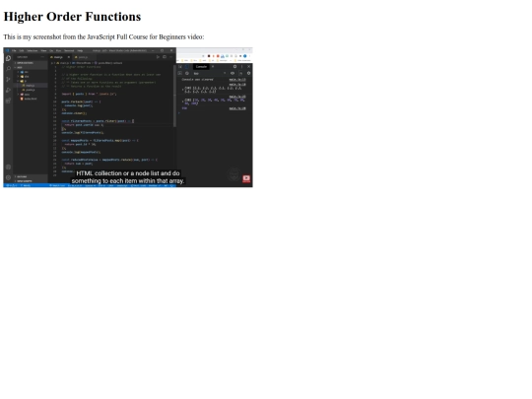Click the Explorer icon in the VS Code activity bar
Screen dimensions: 532x399
[8, 58]
